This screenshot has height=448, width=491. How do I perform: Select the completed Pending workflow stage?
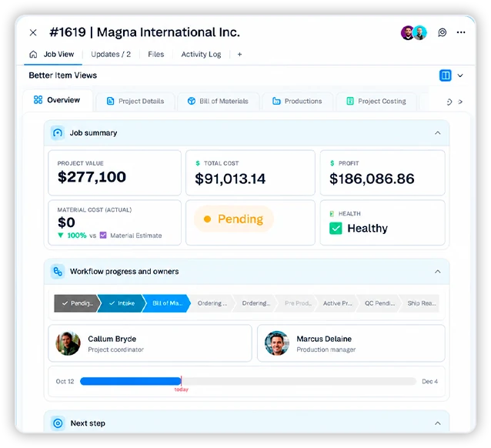pyautogui.click(x=77, y=303)
